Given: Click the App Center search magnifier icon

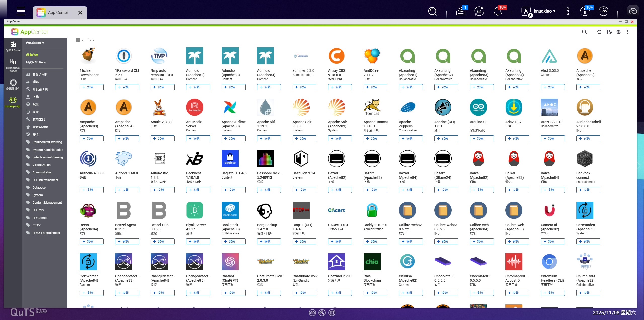Looking at the screenshot, I should (x=584, y=32).
